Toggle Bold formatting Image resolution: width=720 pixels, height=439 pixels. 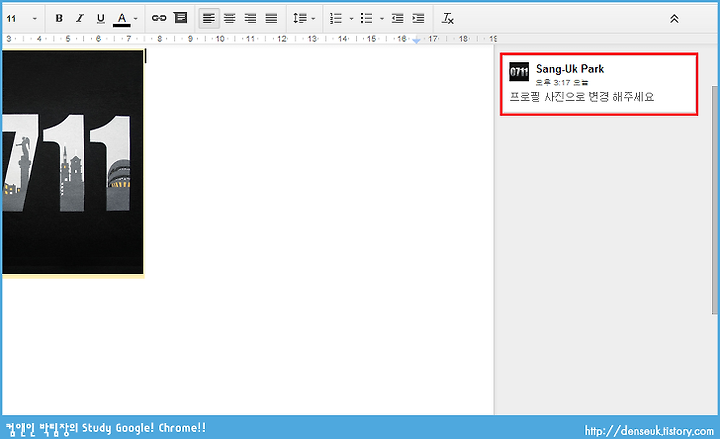click(x=59, y=18)
